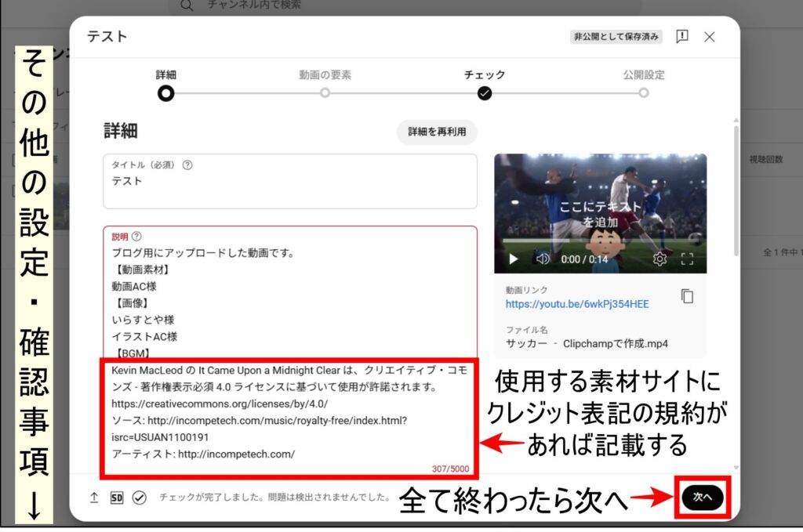Click the video progress bar
The width and height of the screenshot is (803, 532).
[600, 241]
